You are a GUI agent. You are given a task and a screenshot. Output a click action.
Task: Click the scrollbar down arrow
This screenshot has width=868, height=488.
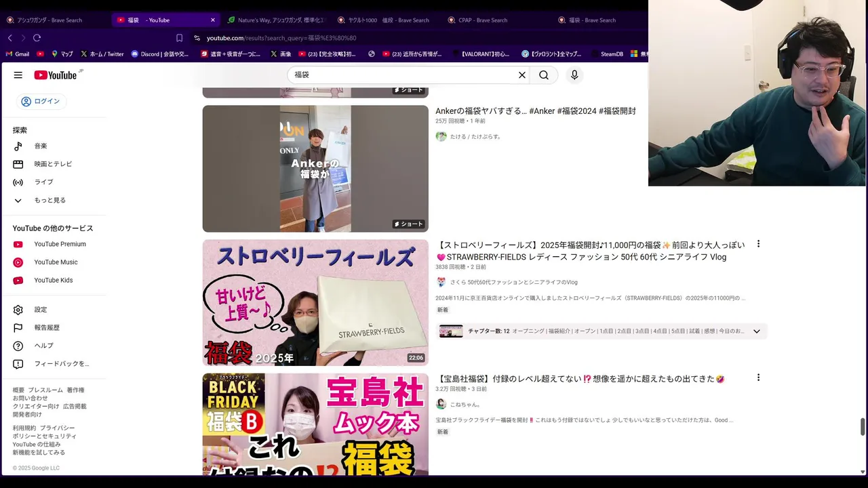click(x=863, y=472)
